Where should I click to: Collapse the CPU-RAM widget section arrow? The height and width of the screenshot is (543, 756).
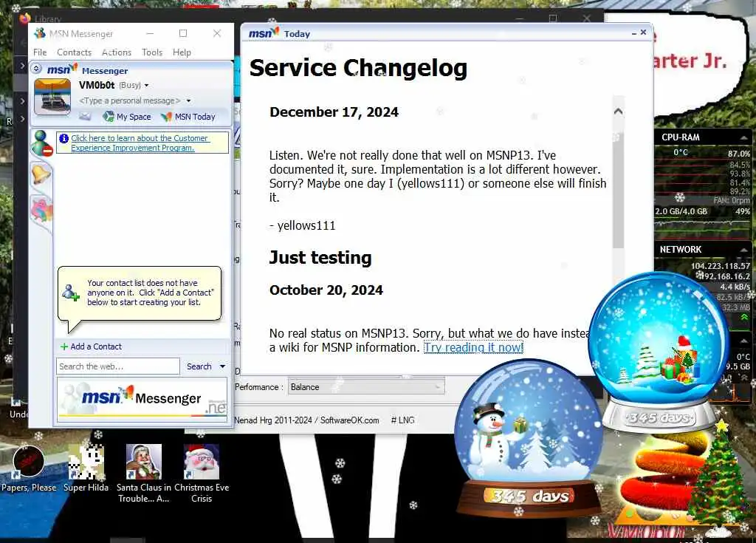click(x=744, y=137)
